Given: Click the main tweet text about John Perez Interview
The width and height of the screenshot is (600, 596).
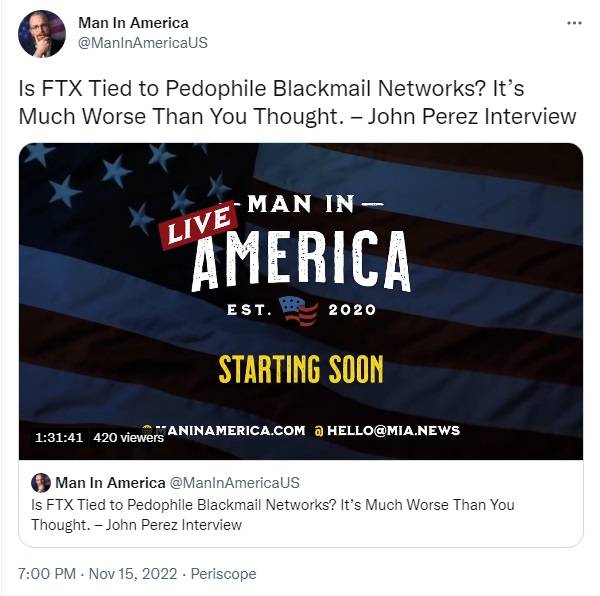Looking at the screenshot, I should pos(297,102).
